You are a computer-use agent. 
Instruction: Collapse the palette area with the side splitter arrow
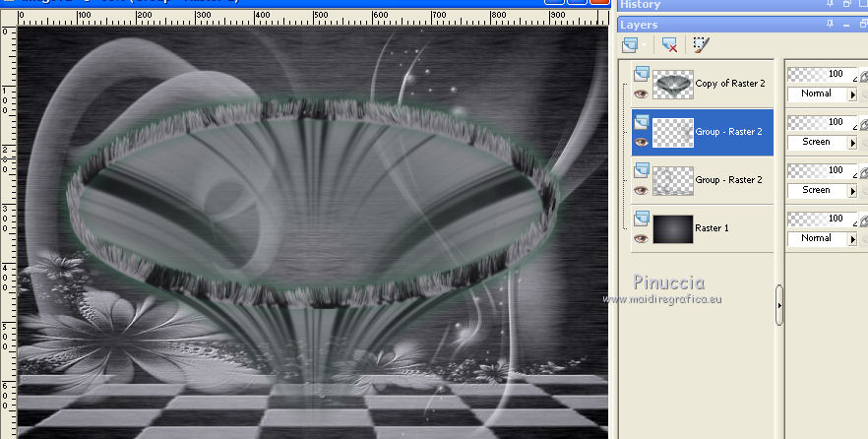779,305
